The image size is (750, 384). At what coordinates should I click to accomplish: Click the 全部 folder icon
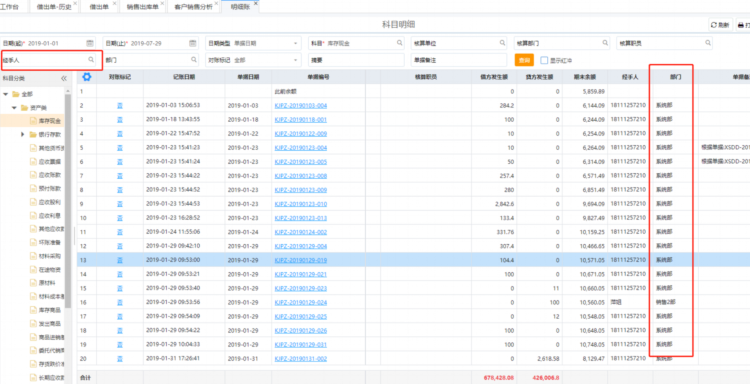click(x=16, y=94)
